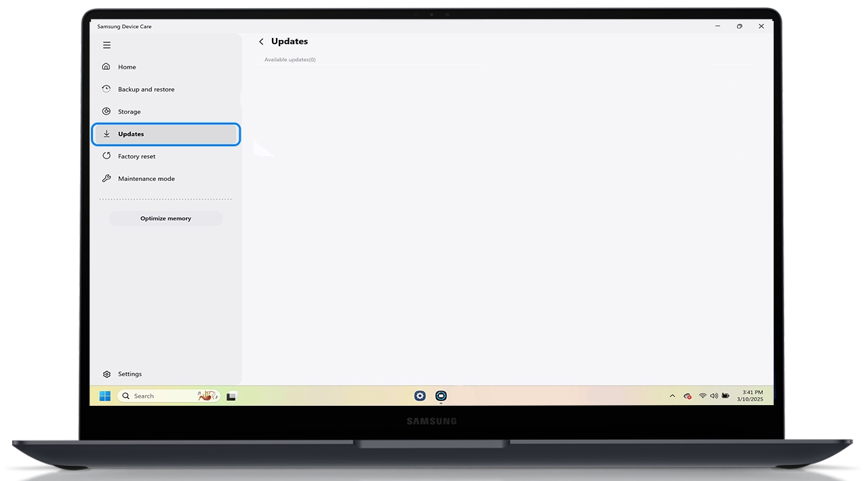Screen dimensions: 868x481
Task: Click the Samsung Device Care taskbar icon
Action: (441, 396)
